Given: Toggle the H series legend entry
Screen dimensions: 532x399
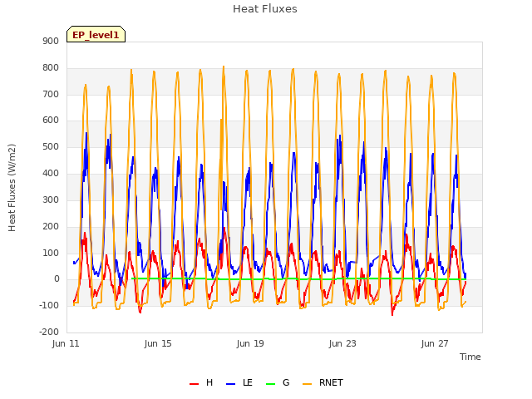Looking at the screenshot, I should (201, 382).
